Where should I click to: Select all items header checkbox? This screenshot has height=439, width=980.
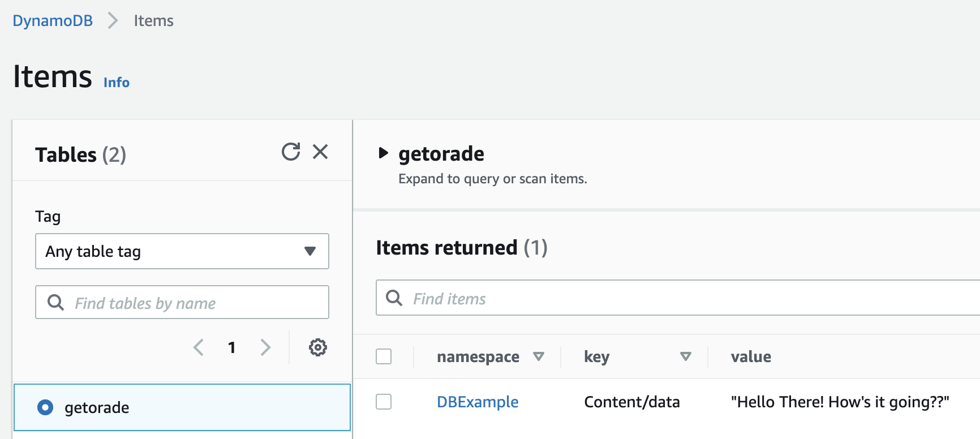coord(384,356)
